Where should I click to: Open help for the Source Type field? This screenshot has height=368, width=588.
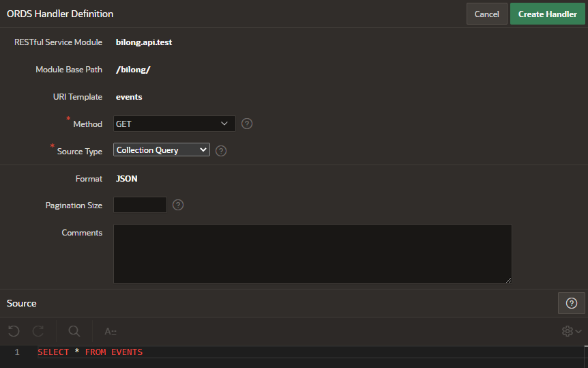[x=221, y=151]
